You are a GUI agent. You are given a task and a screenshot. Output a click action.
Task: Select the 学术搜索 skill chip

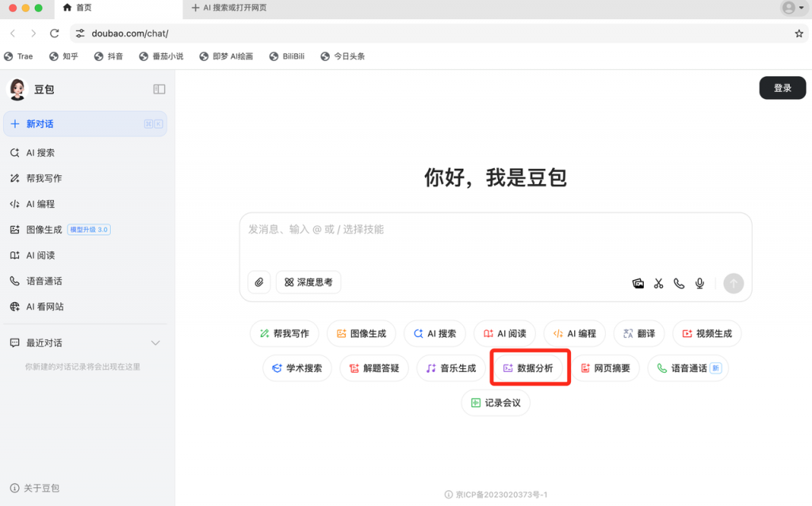(297, 368)
